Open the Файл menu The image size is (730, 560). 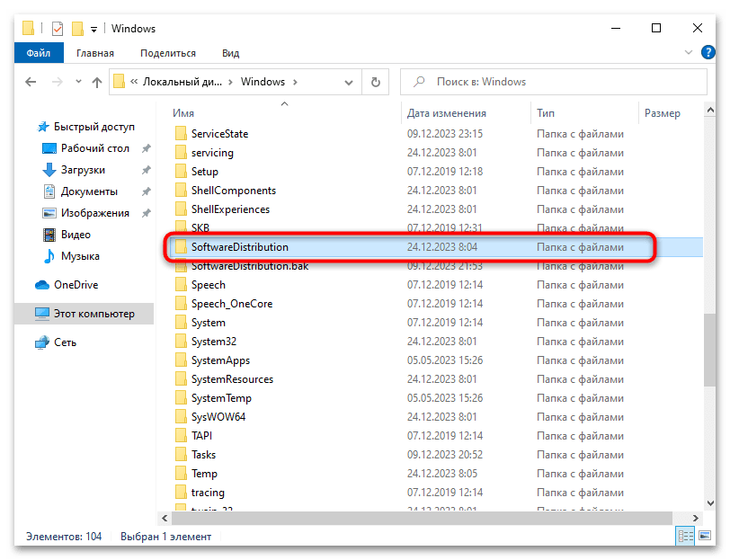click(38, 52)
